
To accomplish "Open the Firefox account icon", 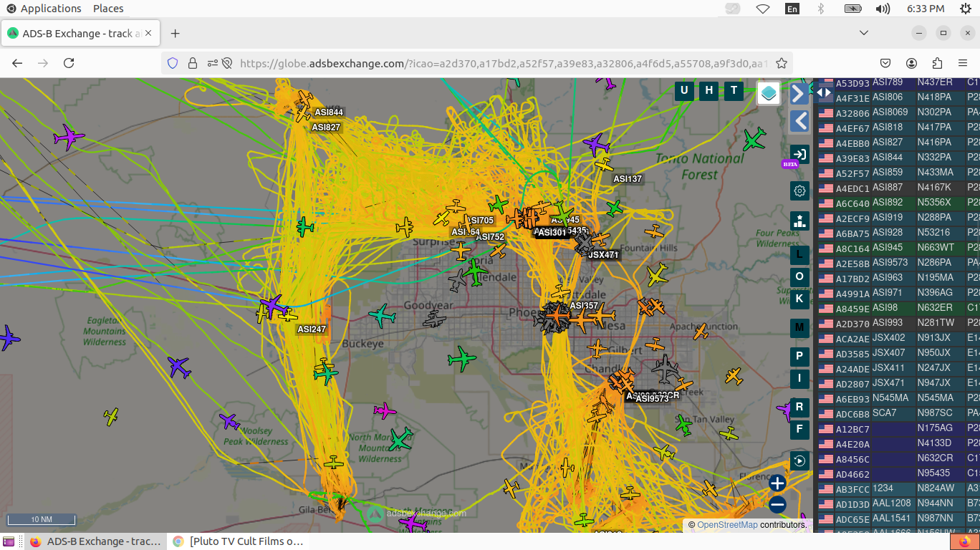I will pos(911,63).
